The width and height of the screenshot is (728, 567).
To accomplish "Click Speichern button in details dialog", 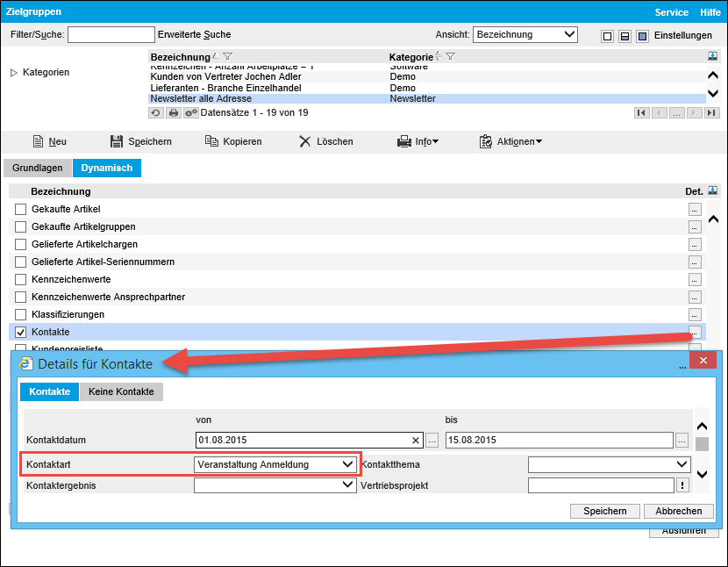I will point(605,511).
